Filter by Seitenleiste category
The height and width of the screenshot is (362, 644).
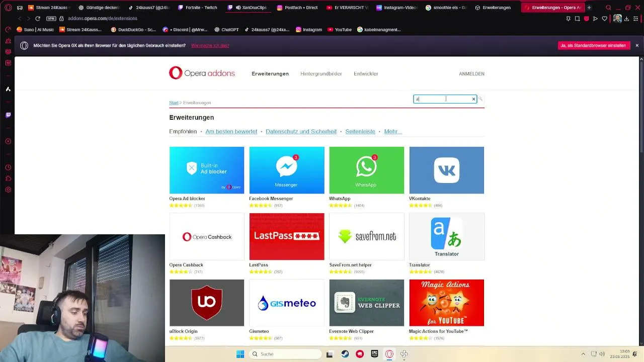point(360,132)
